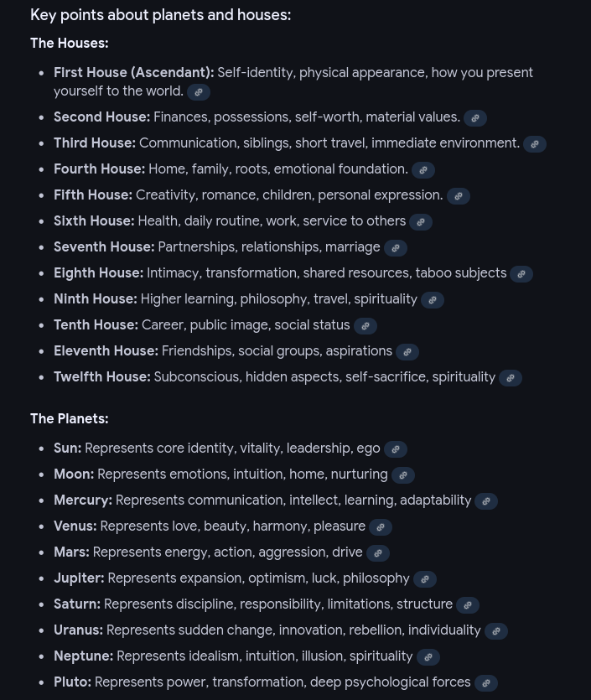Open the Sixth House source link icon
Image resolution: width=591 pixels, height=700 pixels.
421,222
